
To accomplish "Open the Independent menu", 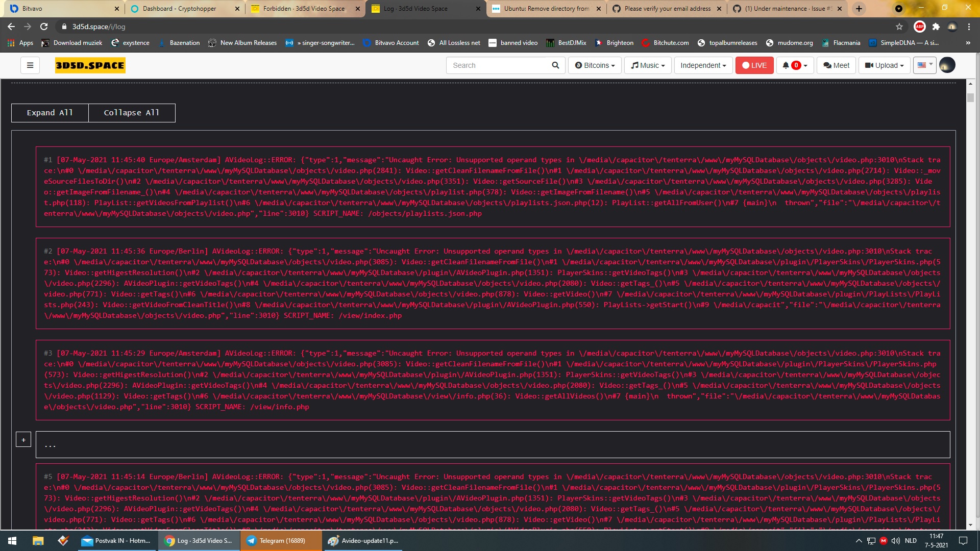I will point(703,65).
